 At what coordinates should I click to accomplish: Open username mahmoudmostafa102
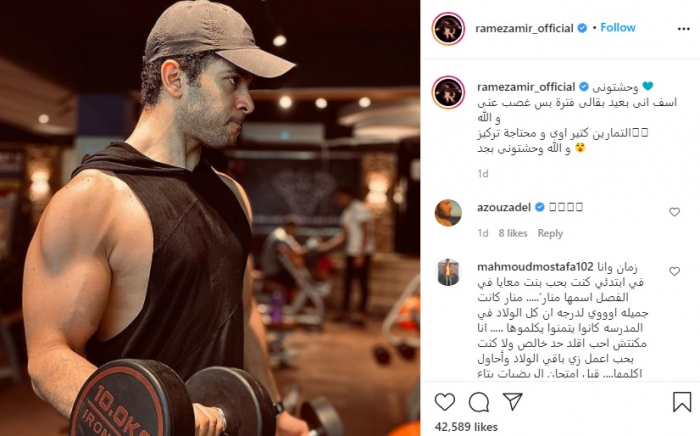click(535, 267)
